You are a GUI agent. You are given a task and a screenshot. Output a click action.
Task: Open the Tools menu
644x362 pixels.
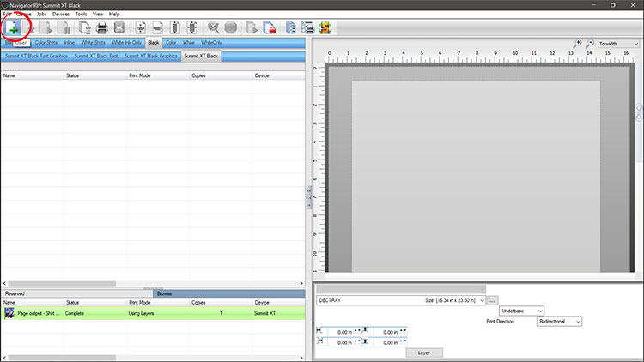81,15
